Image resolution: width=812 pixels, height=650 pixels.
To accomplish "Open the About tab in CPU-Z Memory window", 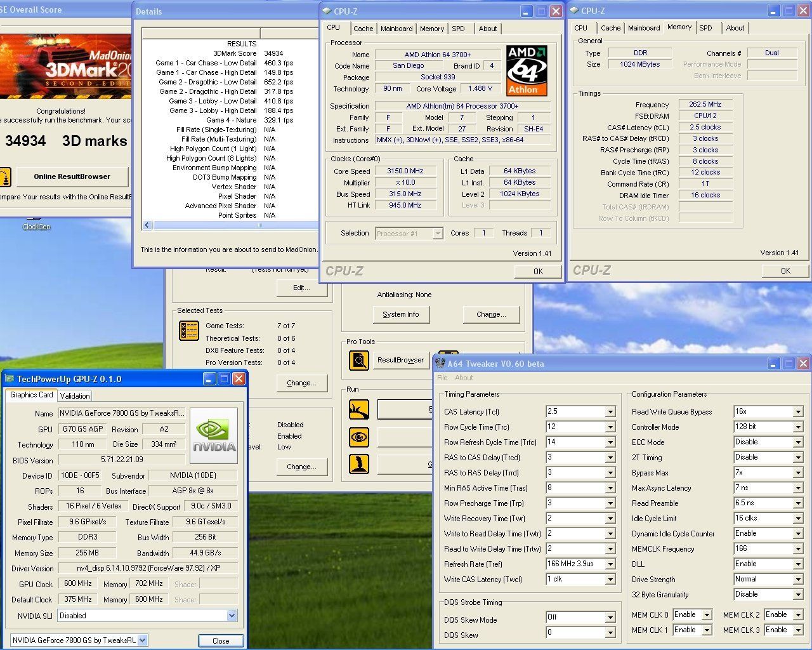I will [x=735, y=28].
